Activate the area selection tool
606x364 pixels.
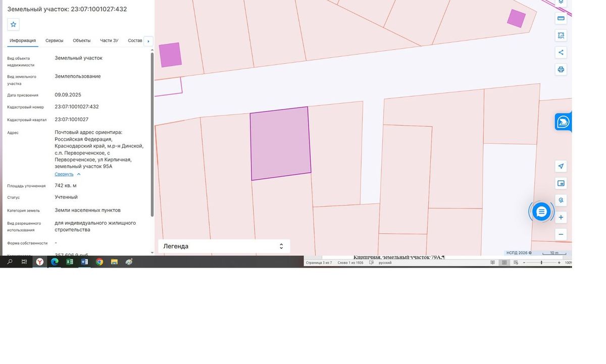[561, 35]
